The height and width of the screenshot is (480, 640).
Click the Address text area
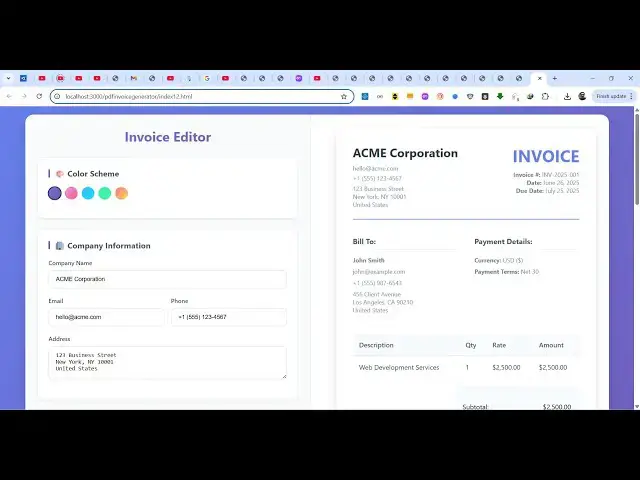pos(167,363)
